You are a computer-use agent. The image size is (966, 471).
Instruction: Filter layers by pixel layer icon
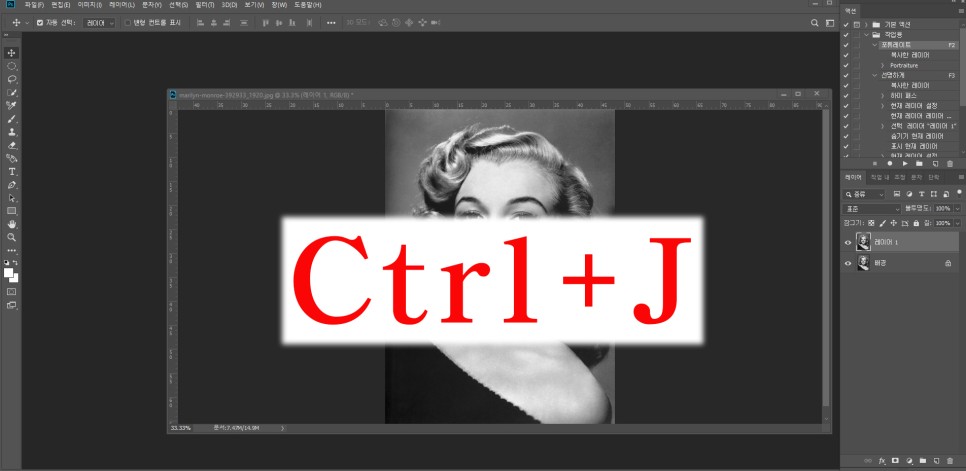pyautogui.click(x=898, y=194)
